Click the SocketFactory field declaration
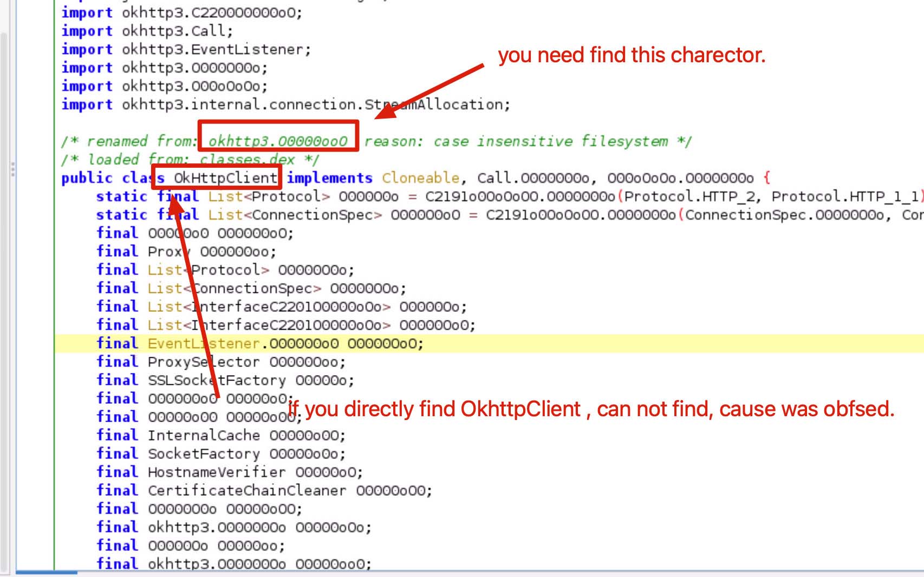 point(221,454)
